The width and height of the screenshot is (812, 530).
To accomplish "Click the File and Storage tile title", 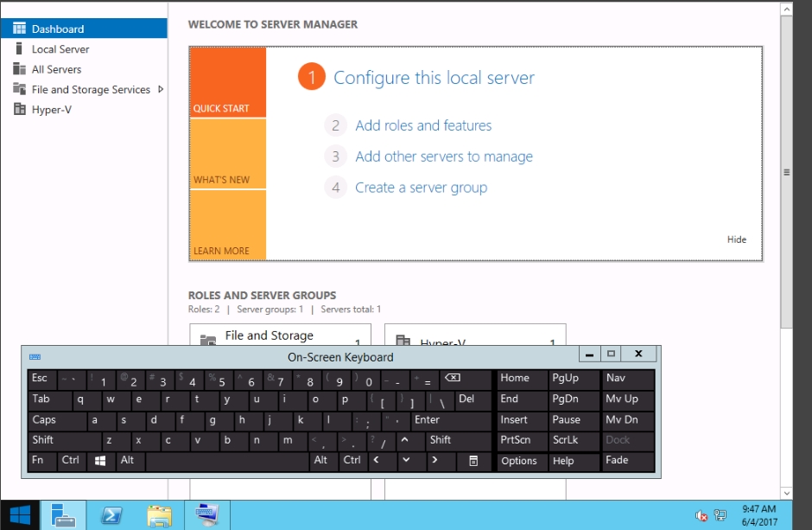I will point(270,335).
